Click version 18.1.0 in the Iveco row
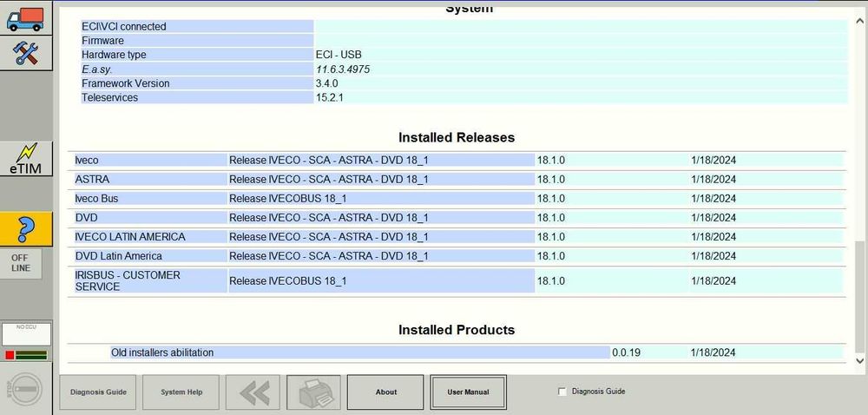868x415 pixels. pos(551,161)
